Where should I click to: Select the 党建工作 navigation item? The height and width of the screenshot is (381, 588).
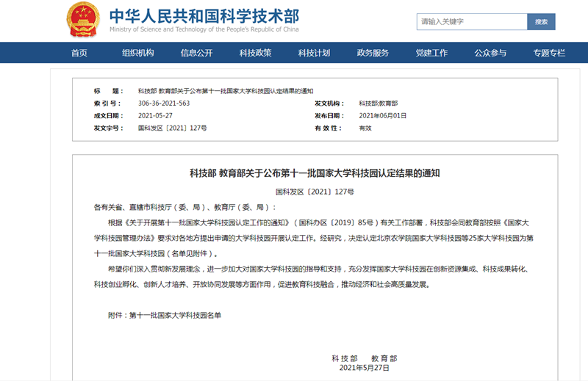431,53
